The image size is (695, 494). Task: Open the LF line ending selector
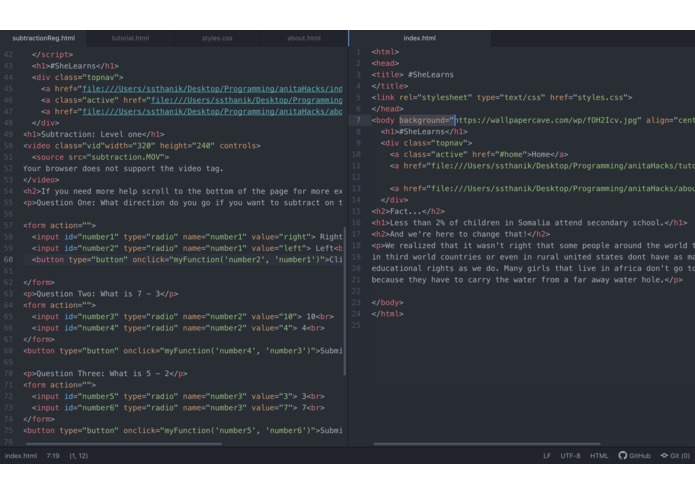coord(547,455)
